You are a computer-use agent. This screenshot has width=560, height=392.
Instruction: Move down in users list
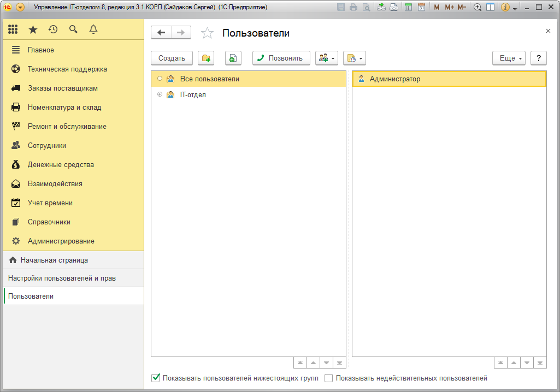coord(527,363)
